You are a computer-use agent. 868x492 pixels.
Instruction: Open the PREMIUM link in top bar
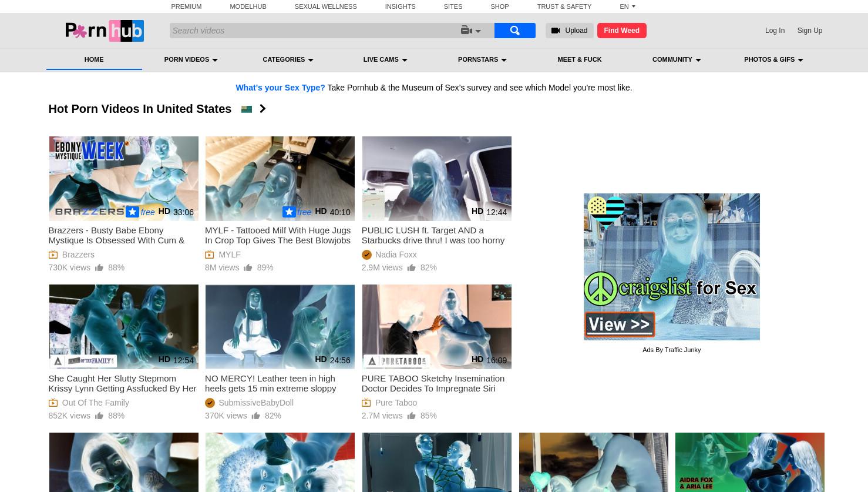(186, 6)
